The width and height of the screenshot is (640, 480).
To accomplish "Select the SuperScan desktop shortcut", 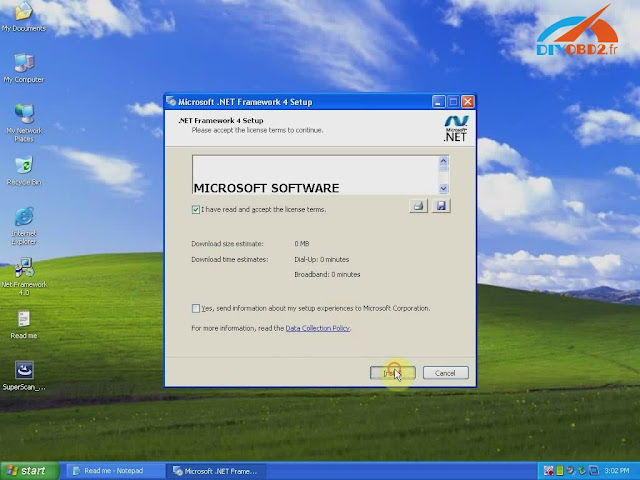I will tap(24, 376).
